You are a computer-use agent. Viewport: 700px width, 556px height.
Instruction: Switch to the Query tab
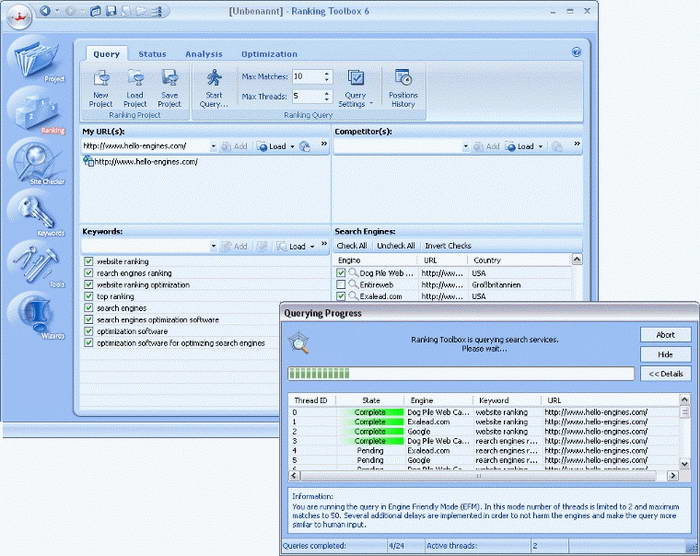click(106, 54)
